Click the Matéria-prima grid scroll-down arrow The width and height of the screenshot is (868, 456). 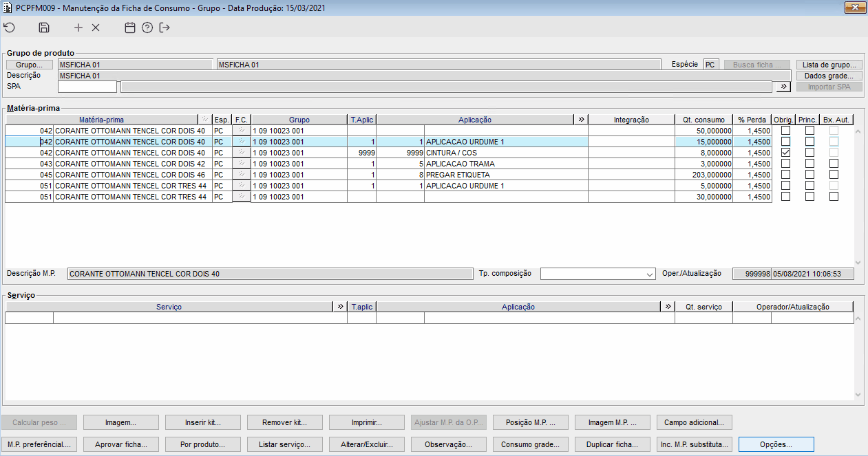tap(858, 262)
